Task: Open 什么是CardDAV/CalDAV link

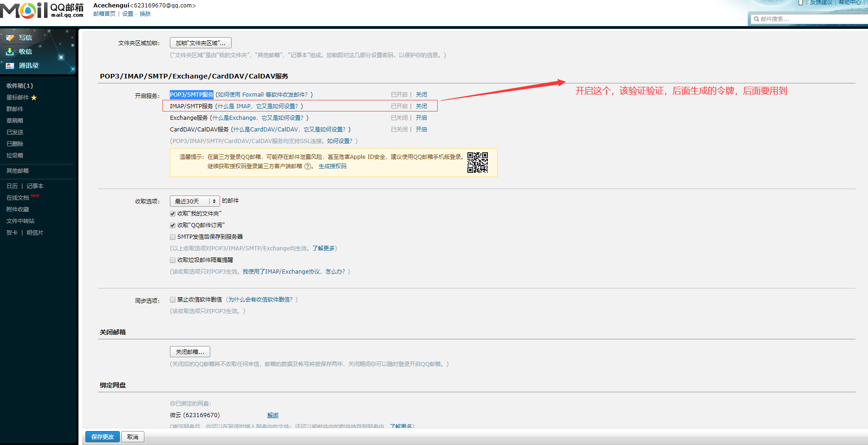Action: 290,130
